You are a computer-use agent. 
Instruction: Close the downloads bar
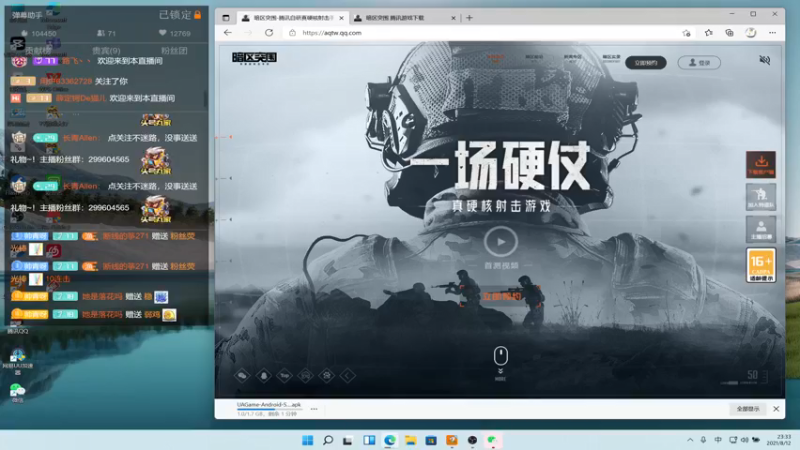click(776, 409)
